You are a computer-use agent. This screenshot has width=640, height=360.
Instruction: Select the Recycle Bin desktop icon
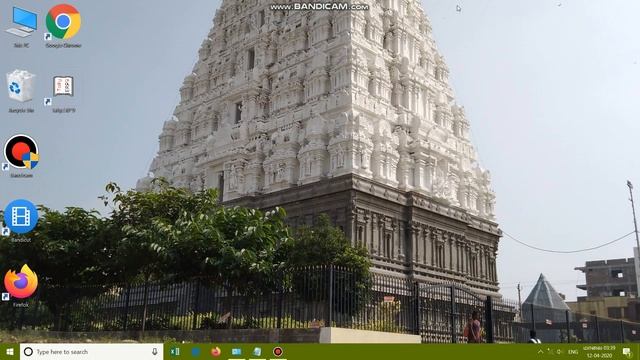coord(20,91)
